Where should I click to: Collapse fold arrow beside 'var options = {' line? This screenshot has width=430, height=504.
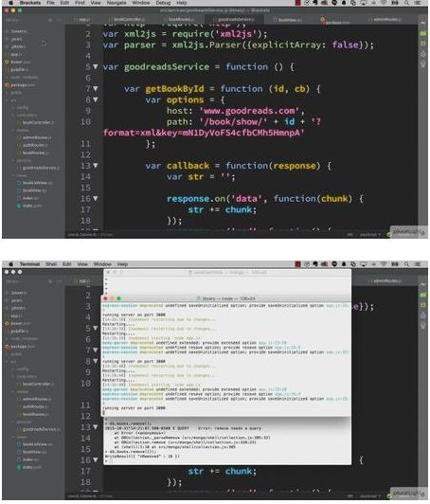(x=95, y=99)
